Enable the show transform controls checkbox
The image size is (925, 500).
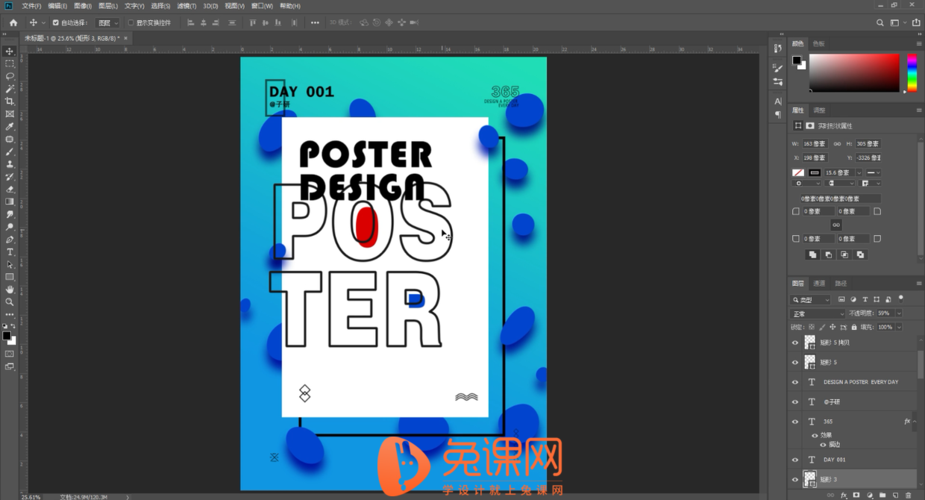coord(131,23)
